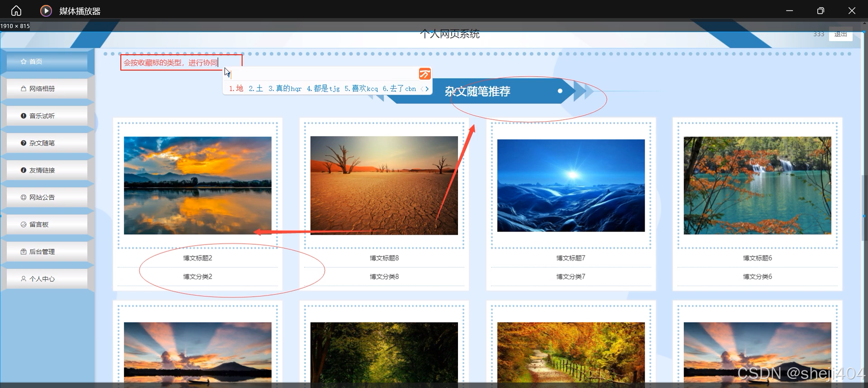The width and height of the screenshot is (868, 388).
Task: Open the 友情链接 menu item
Action: 47,170
